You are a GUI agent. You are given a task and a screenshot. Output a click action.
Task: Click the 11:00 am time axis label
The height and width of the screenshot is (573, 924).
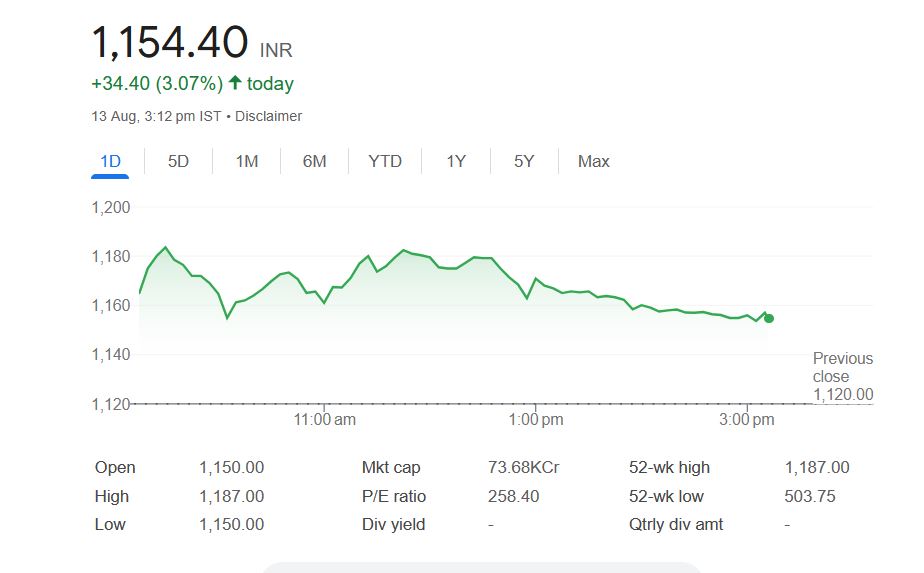click(x=325, y=420)
